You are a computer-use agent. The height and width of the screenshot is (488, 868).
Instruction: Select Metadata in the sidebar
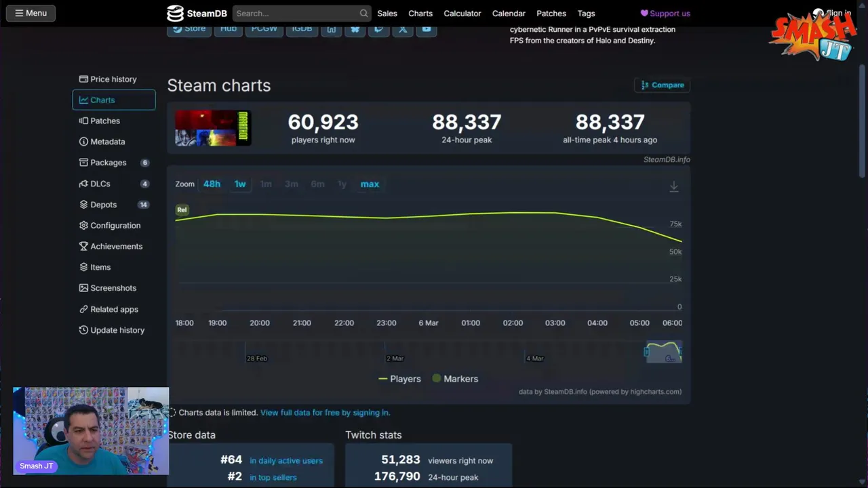point(114,142)
